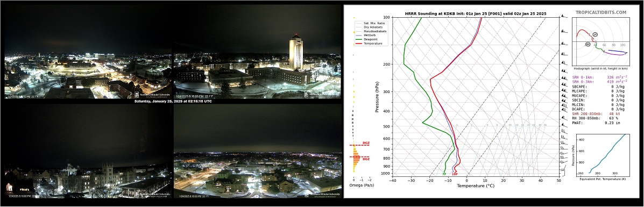Viewport: 644px width, 207px height.
Task: Click the RM storm motion marker on hodograph
Action: [588, 44]
